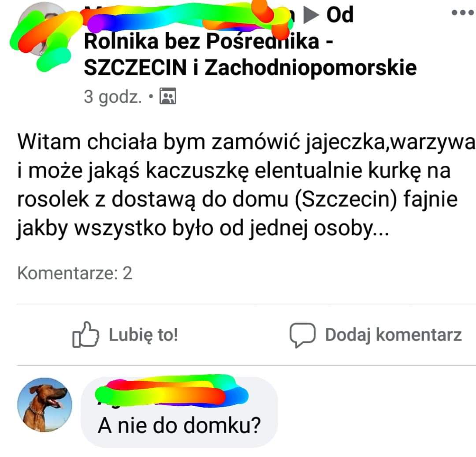Screen dimensions: 476x457
Task: Click the SZCZECIN i Zachodniopomorskie title line
Action: point(250,67)
